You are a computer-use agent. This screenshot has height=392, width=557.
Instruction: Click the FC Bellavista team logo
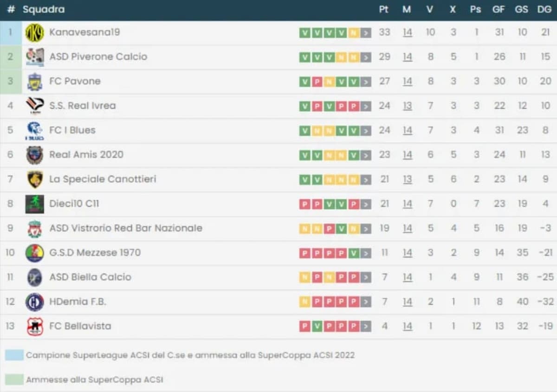[x=35, y=326]
